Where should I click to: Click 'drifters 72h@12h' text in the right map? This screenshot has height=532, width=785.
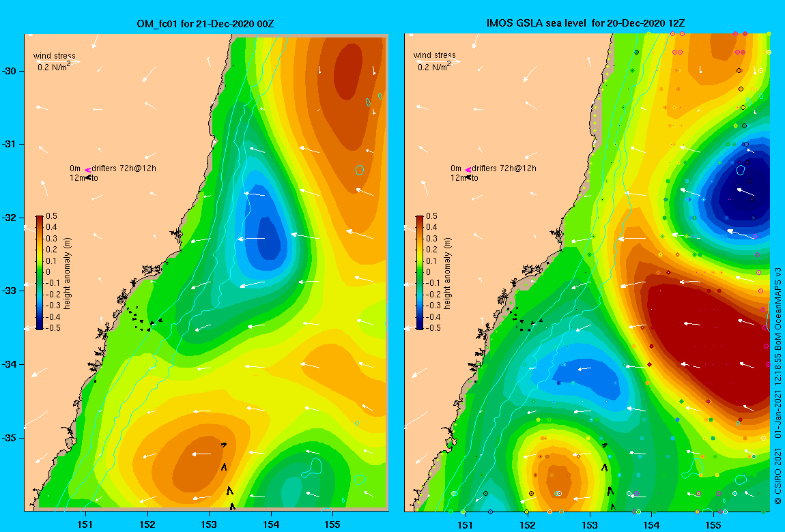coord(504,168)
